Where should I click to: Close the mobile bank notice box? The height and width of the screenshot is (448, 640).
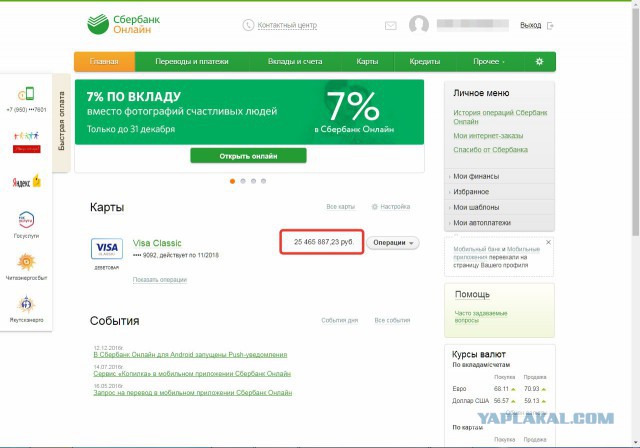point(548,242)
